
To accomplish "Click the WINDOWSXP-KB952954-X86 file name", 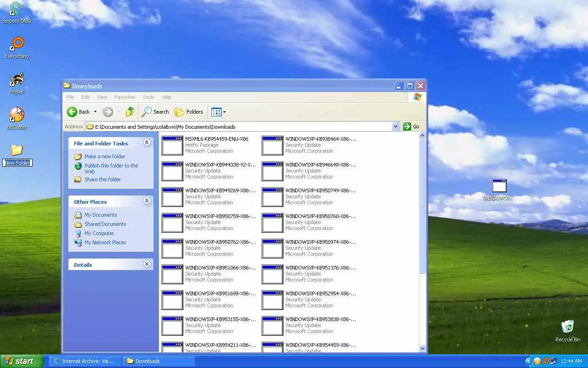I will (x=321, y=293).
